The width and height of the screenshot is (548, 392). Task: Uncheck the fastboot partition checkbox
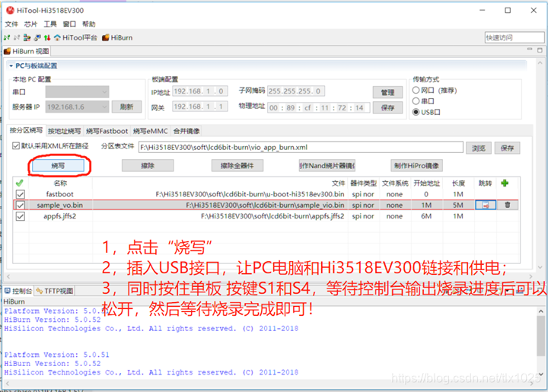pos(21,194)
